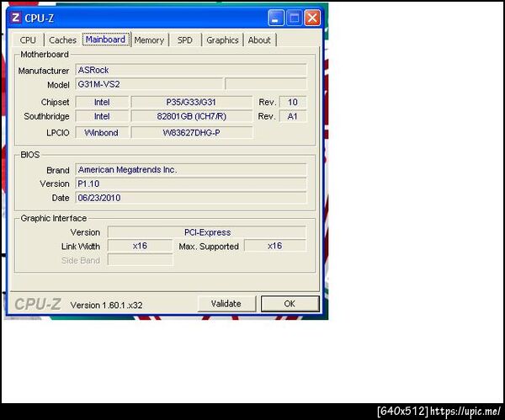Open the CPU tab
The width and height of the screenshot is (505, 420).
(x=28, y=40)
